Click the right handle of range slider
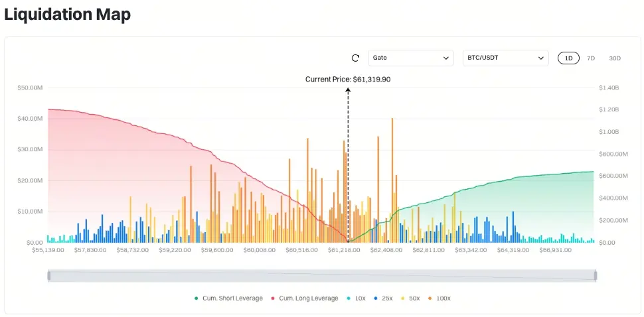The height and width of the screenshot is (317, 644). pyautogui.click(x=596, y=276)
